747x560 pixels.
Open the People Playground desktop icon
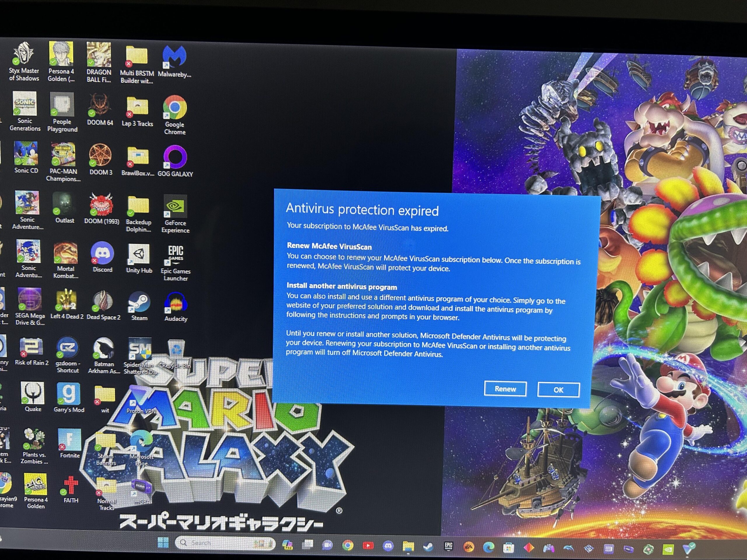(62, 112)
